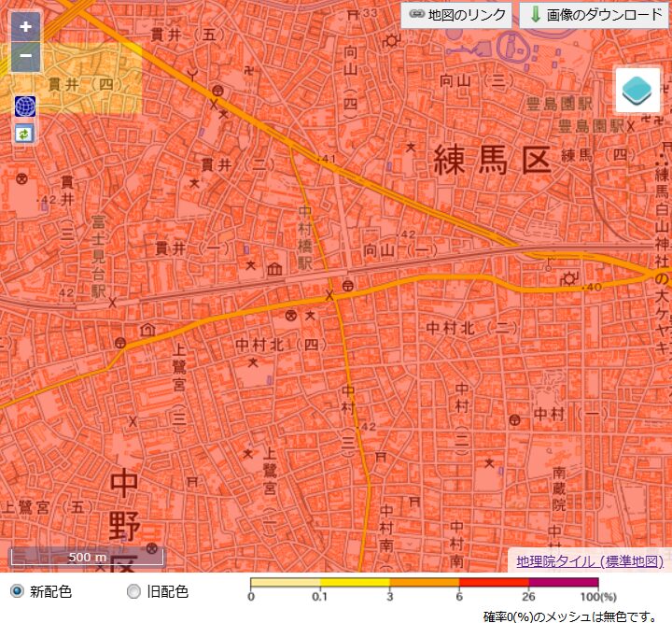Click the yellow 0.1–3 legend segment

click(x=355, y=583)
